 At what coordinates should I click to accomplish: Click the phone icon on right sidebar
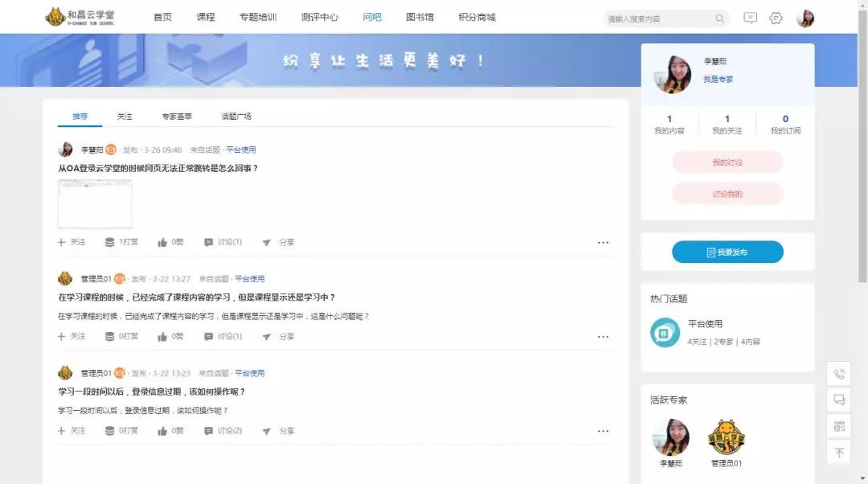click(x=839, y=374)
